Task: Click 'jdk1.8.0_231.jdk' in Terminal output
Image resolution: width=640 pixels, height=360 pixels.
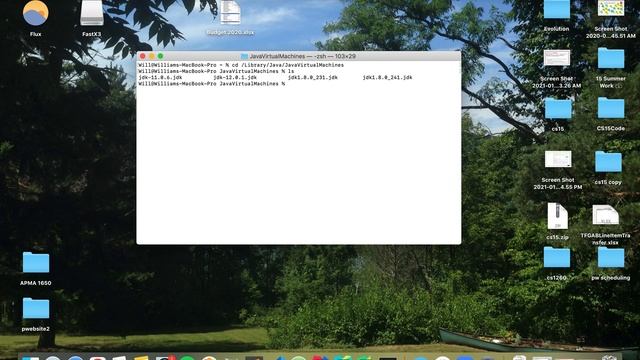Action: click(x=313, y=78)
